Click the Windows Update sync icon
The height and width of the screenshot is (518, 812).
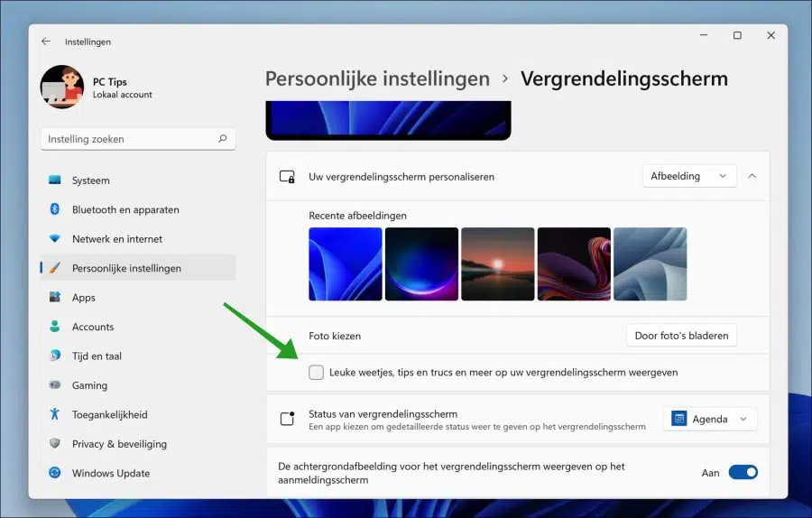pos(55,472)
